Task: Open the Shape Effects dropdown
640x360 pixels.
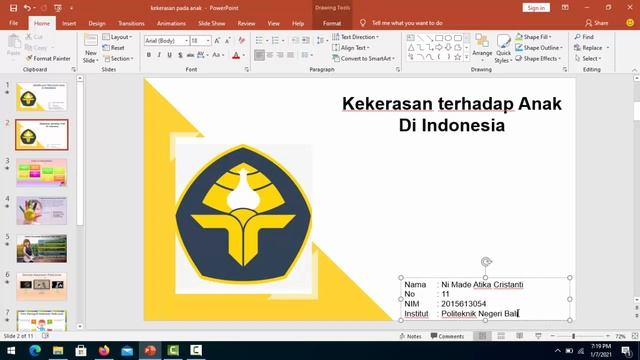Action: pos(538,58)
